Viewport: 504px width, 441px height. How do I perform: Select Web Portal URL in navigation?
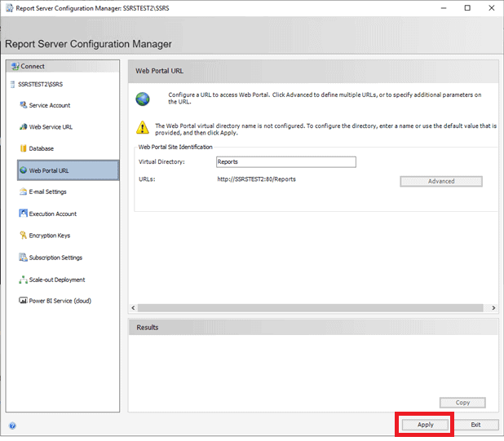click(x=69, y=170)
